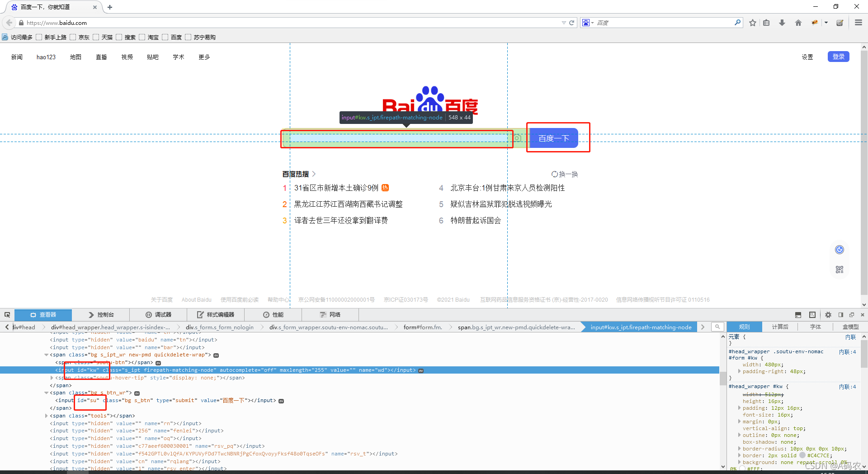Select the 盒模型 box model tab

pyautogui.click(x=850, y=327)
